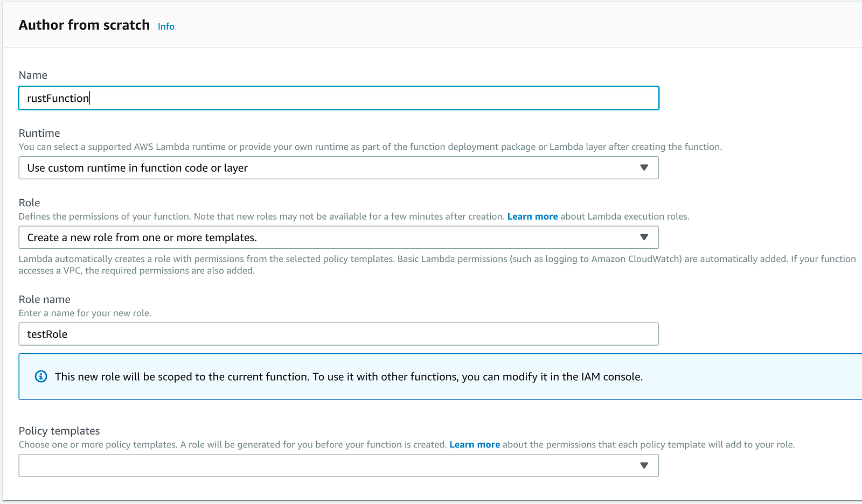Image resolution: width=862 pixels, height=504 pixels.
Task: Open the Runtime dropdown showing custom runtime
Action: pyautogui.click(x=338, y=168)
